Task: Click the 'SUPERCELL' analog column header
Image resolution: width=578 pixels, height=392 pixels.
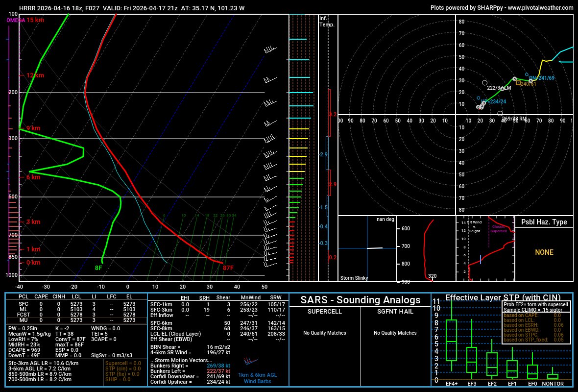Action: [324, 312]
